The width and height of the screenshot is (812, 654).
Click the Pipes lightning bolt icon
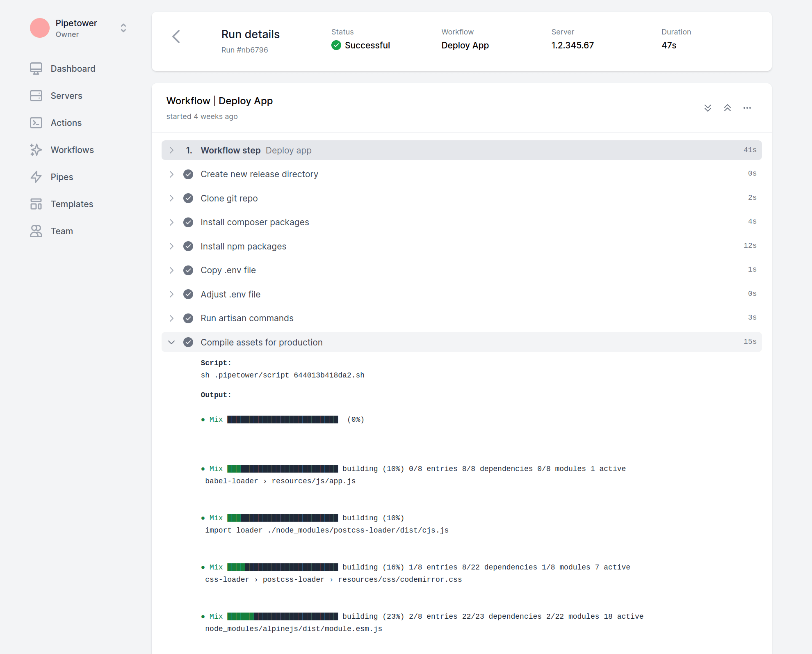pos(36,177)
